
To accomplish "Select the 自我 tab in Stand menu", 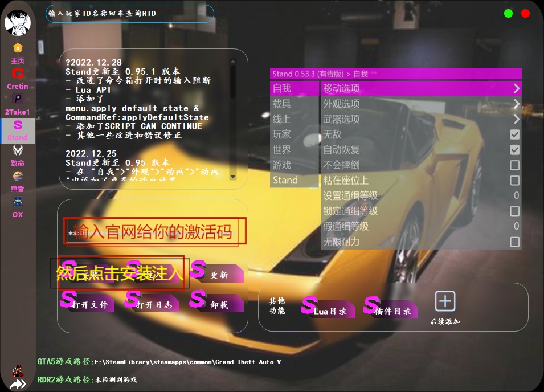I will (294, 88).
